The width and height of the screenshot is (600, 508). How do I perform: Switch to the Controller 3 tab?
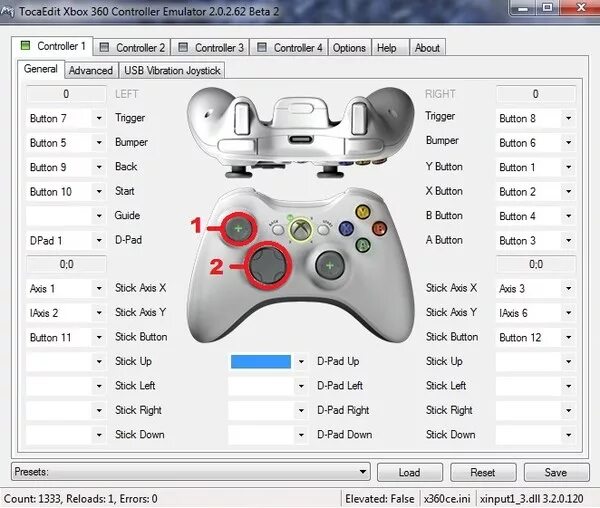210,47
